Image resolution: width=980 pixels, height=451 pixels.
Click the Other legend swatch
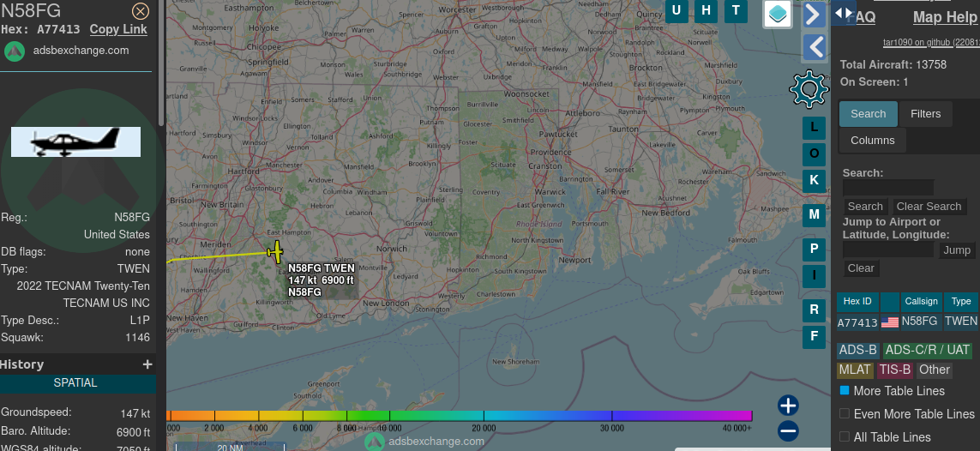935,370
